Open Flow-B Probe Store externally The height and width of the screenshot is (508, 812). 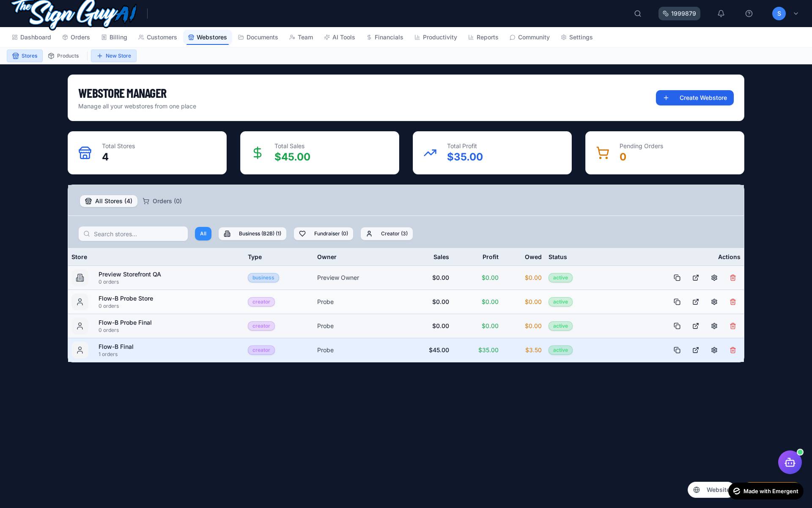pyautogui.click(x=696, y=302)
